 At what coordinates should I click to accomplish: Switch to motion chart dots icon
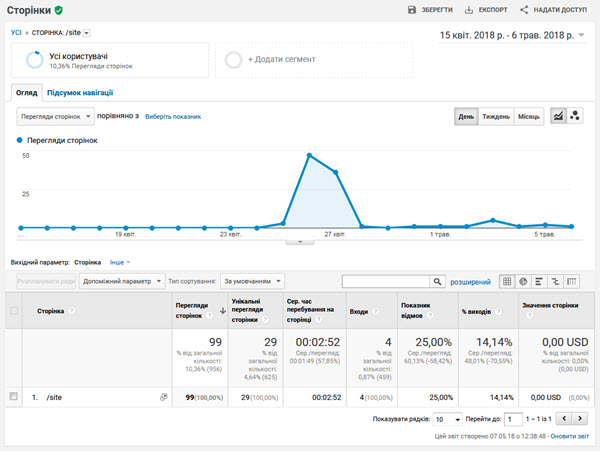point(574,116)
